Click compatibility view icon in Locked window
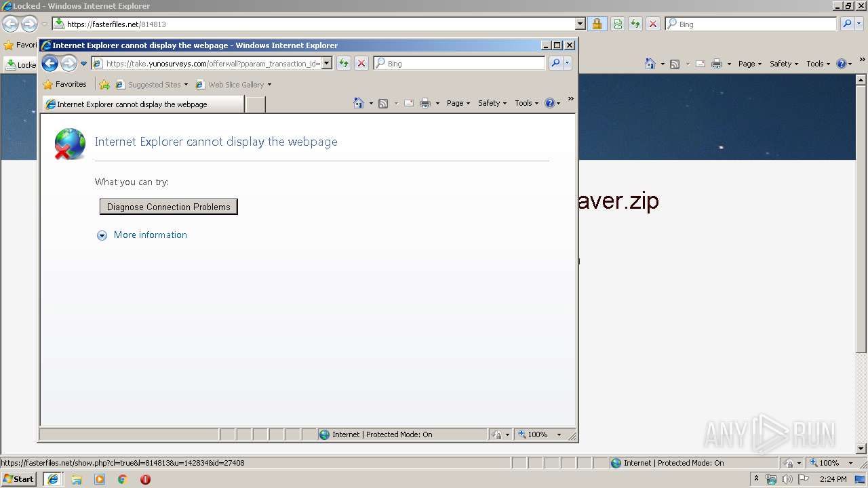The image size is (868, 488). (618, 24)
